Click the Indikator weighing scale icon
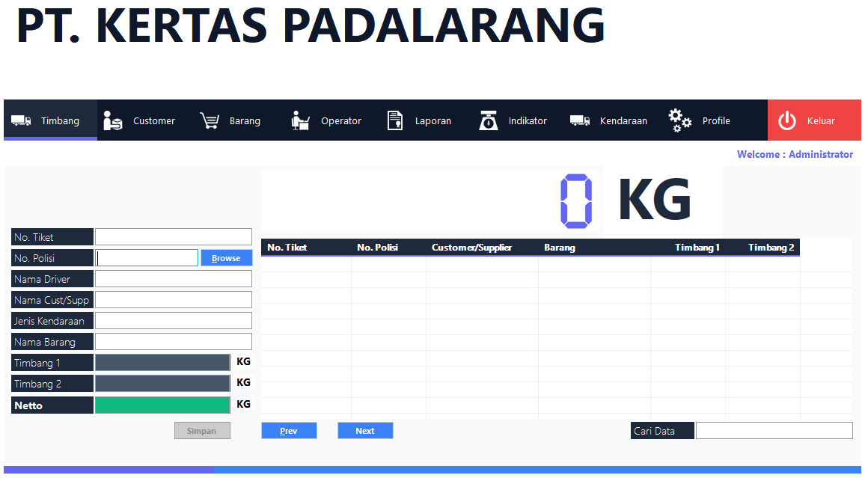 pyautogui.click(x=488, y=120)
